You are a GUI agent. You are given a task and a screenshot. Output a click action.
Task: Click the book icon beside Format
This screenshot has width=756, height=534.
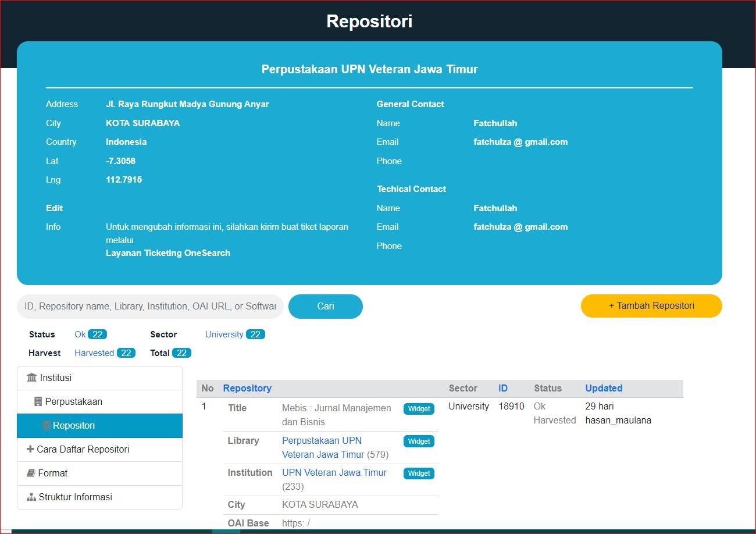pyautogui.click(x=31, y=474)
